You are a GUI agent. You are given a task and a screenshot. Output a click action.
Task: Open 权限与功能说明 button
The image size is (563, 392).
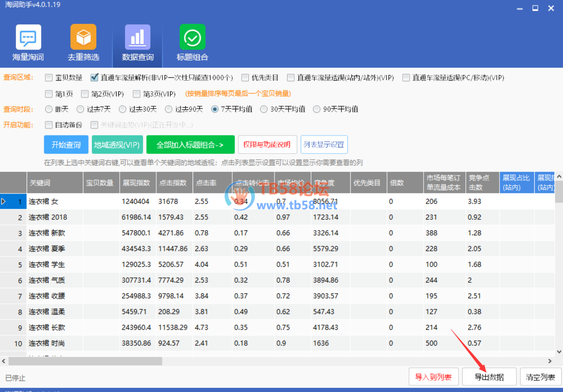[267, 145]
